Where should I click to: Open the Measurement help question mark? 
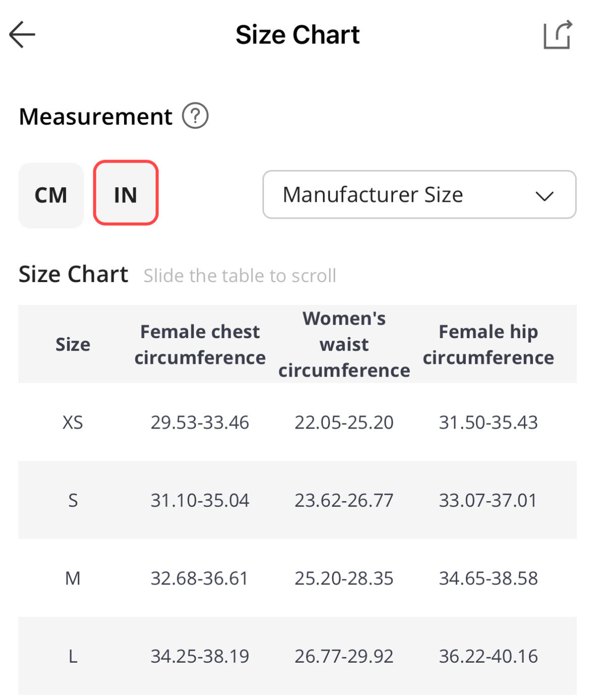coord(195,116)
